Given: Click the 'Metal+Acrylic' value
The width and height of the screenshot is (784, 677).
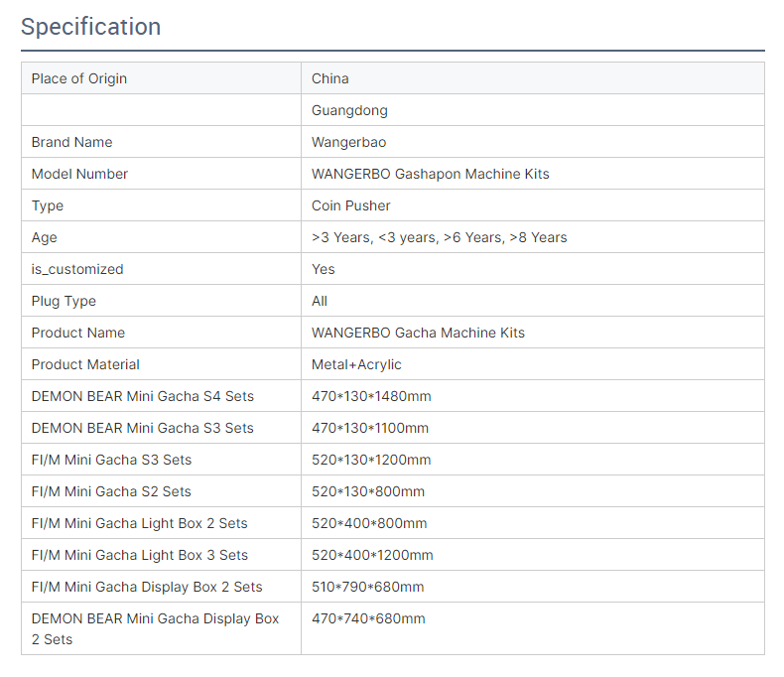Looking at the screenshot, I should coord(356,364).
